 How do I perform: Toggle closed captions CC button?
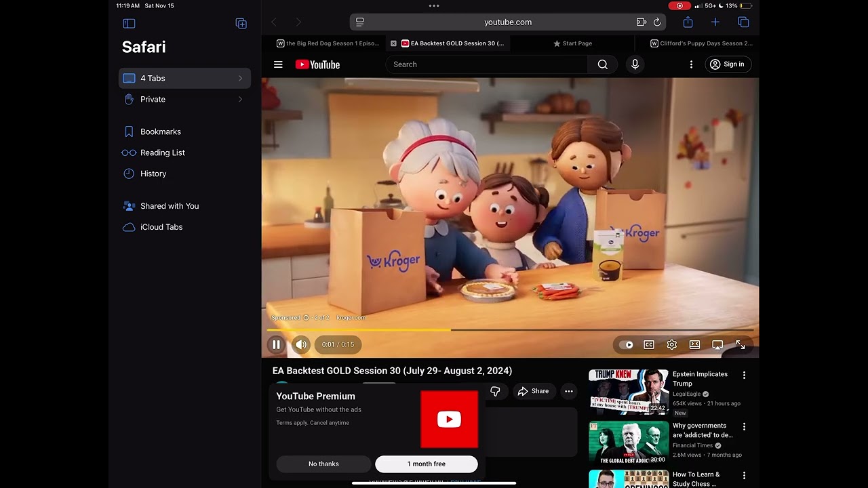pos(649,344)
